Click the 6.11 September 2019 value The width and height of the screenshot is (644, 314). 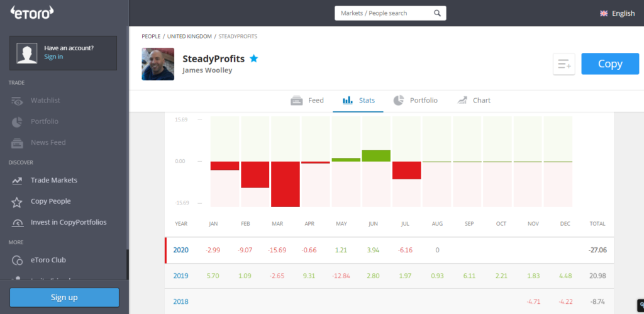469,276
